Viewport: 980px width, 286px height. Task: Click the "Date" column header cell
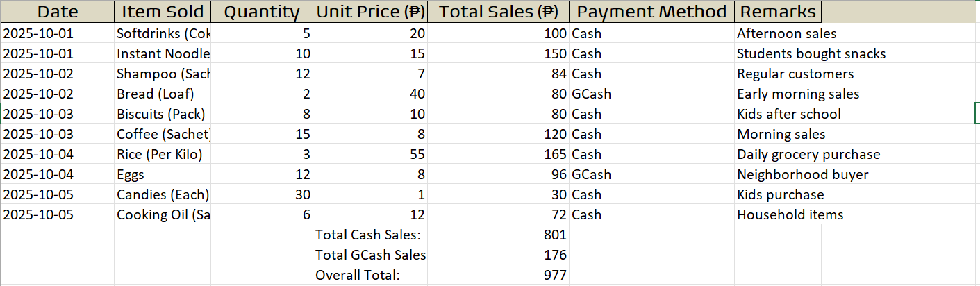57,12
